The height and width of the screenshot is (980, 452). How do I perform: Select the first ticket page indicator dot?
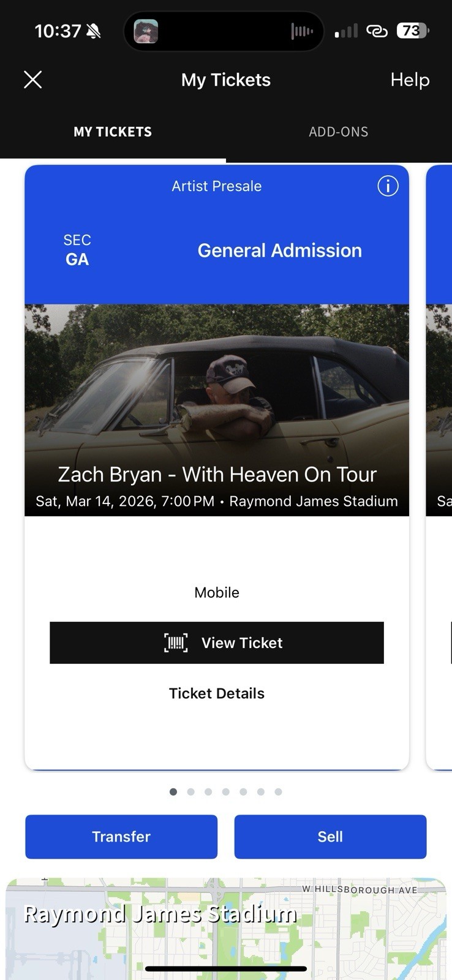tap(173, 791)
